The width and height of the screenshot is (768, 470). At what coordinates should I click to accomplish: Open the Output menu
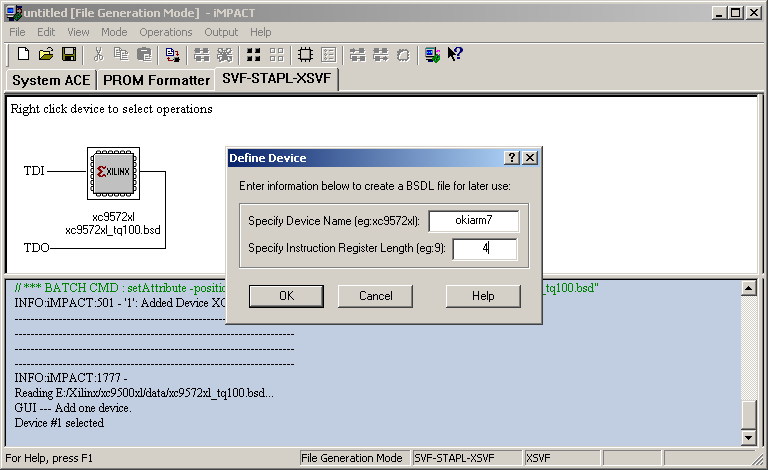point(221,32)
